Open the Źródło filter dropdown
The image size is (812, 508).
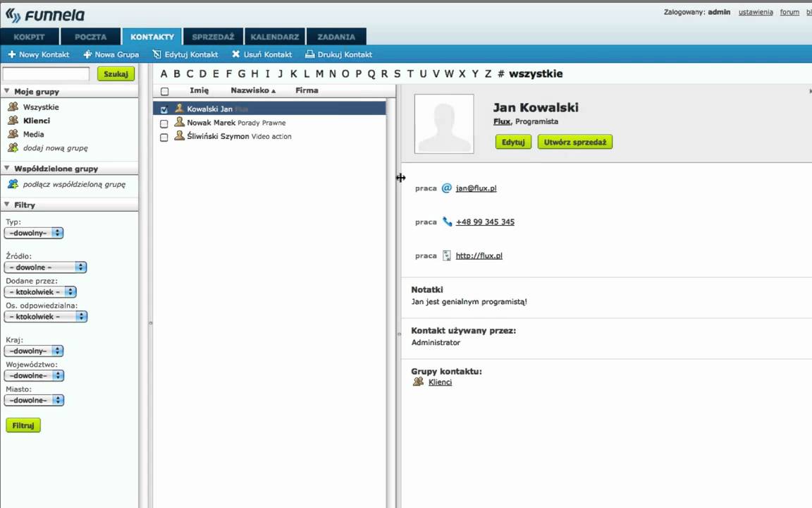coord(45,267)
